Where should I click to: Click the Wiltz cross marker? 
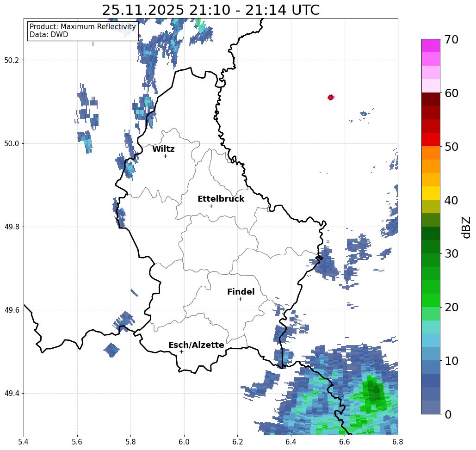[166, 156]
